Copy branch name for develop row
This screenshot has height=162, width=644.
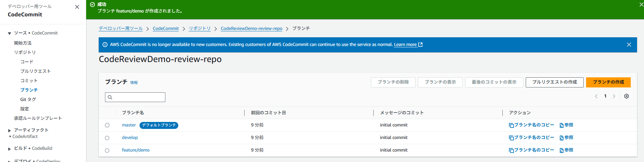[x=531, y=138]
